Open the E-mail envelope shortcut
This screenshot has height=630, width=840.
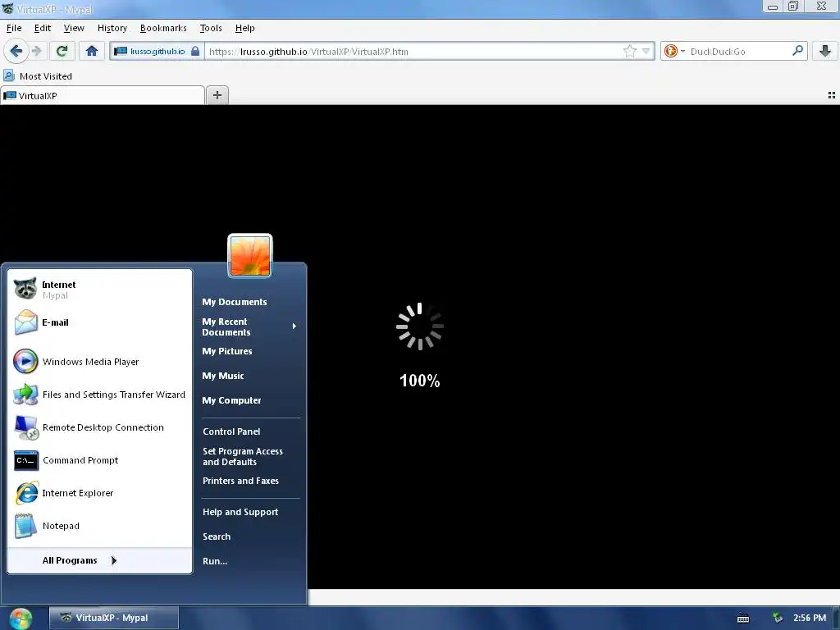point(99,322)
